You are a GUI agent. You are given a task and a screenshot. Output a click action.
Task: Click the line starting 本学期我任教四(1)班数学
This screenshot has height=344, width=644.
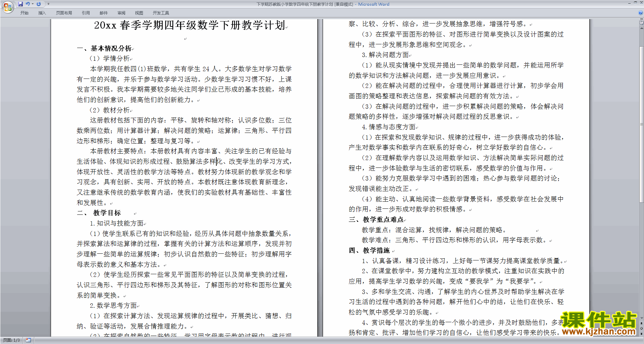tap(191, 69)
